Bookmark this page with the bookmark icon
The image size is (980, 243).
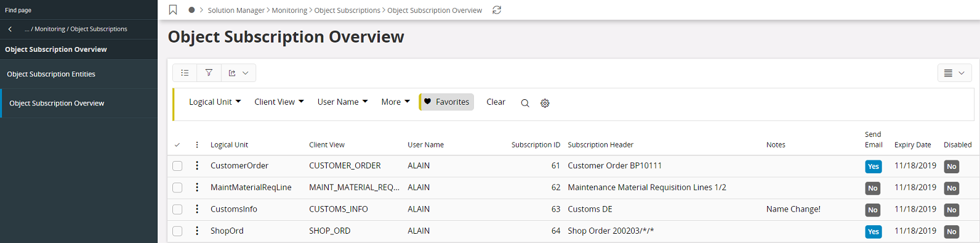173,10
